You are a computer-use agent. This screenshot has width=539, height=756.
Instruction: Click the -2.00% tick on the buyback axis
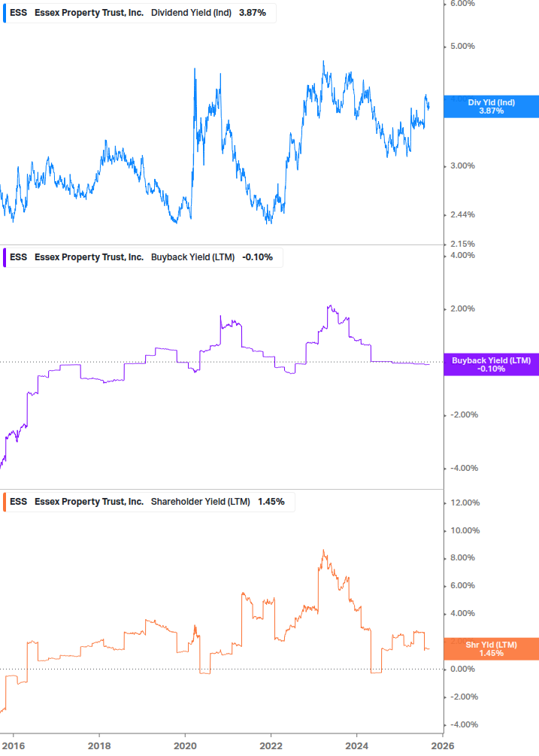pyautogui.click(x=464, y=414)
